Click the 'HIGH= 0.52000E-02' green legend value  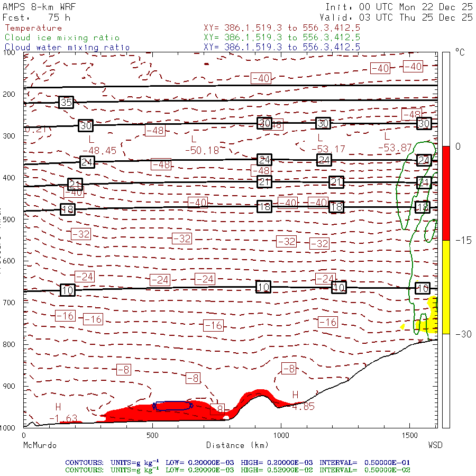click(277, 470)
